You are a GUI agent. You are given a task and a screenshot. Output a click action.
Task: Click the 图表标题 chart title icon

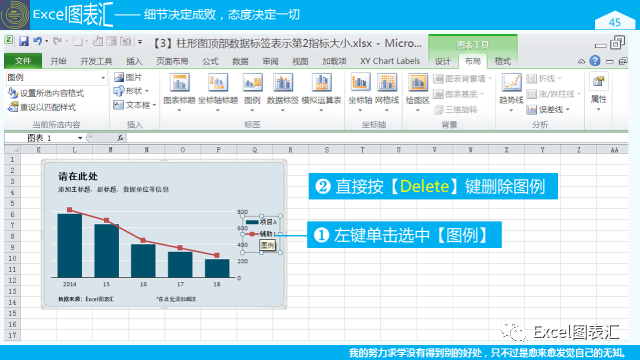coord(179,82)
